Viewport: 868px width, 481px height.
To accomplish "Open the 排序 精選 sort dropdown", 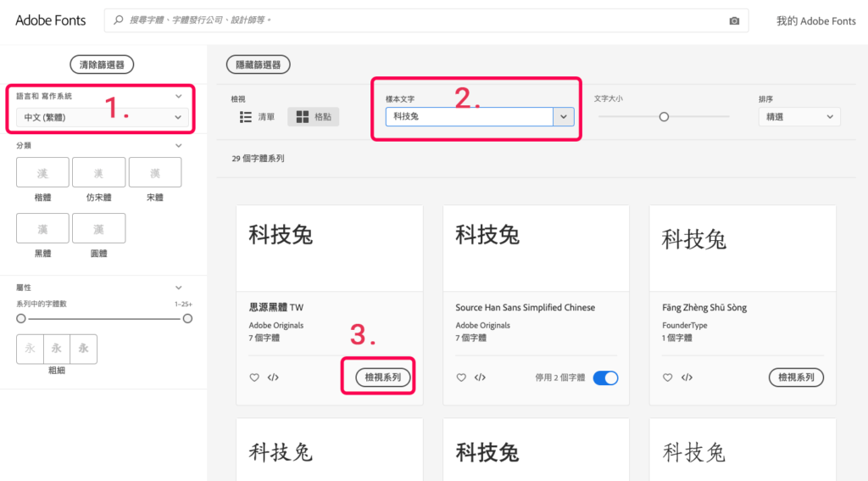I will pyautogui.click(x=799, y=117).
